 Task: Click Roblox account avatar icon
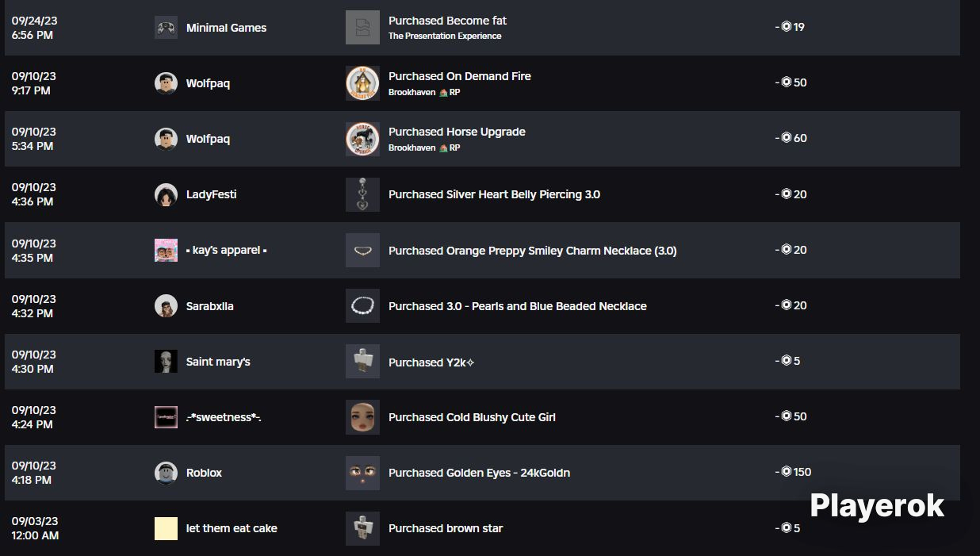[166, 473]
